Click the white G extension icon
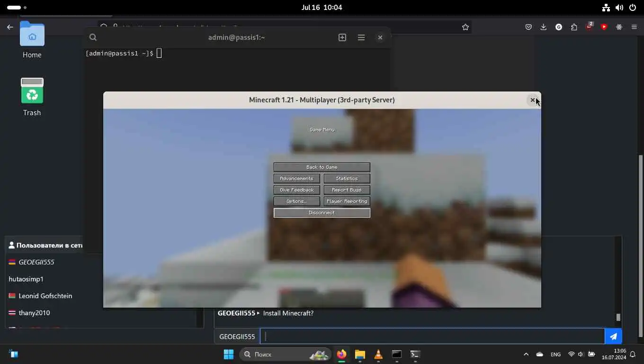 [559, 27]
